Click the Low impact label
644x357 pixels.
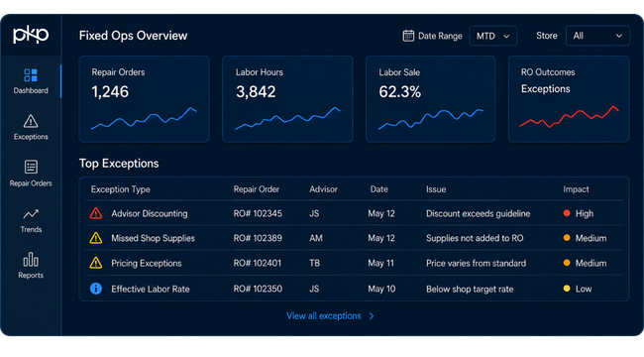point(584,289)
